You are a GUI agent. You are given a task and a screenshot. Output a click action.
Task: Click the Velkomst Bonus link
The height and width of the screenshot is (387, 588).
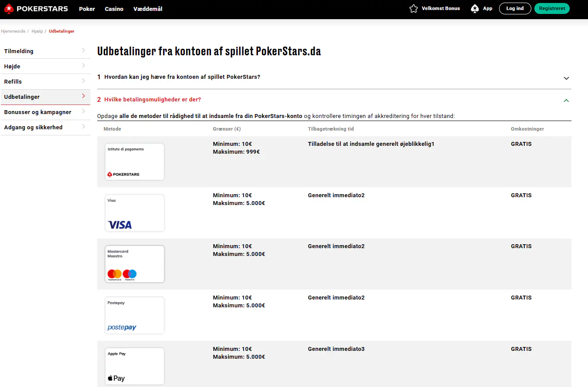[441, 9]
